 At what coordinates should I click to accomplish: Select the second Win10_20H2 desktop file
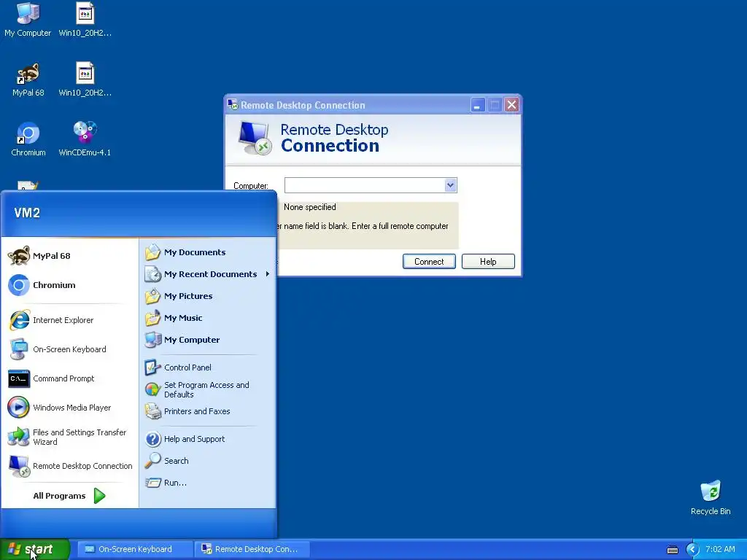pyautogui.click(x=85, y=79)
